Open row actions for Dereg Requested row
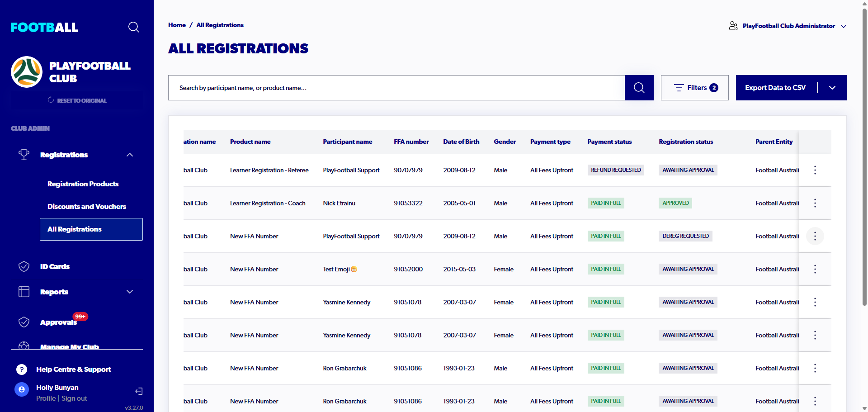Viewport: 868px width, 412px height. tap(815, 236)
